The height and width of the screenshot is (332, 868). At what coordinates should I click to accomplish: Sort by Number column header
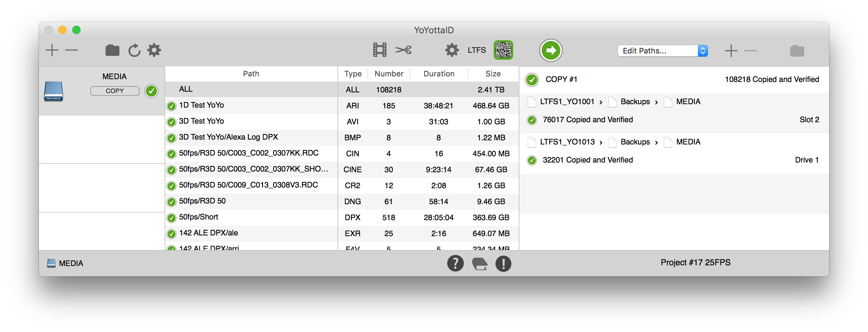coord(389,74)
